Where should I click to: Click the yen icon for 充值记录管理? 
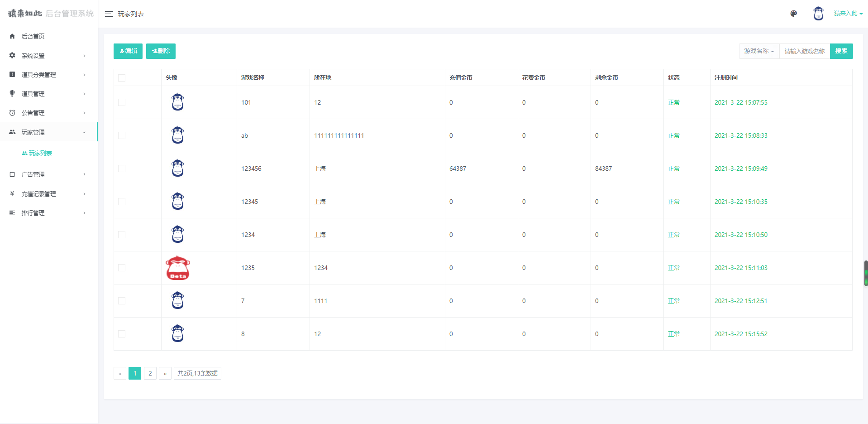click(12, 193)
